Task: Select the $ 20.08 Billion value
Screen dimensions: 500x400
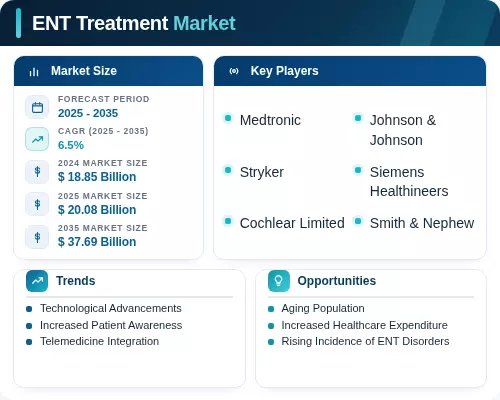Action: click(x=97, y=210)
